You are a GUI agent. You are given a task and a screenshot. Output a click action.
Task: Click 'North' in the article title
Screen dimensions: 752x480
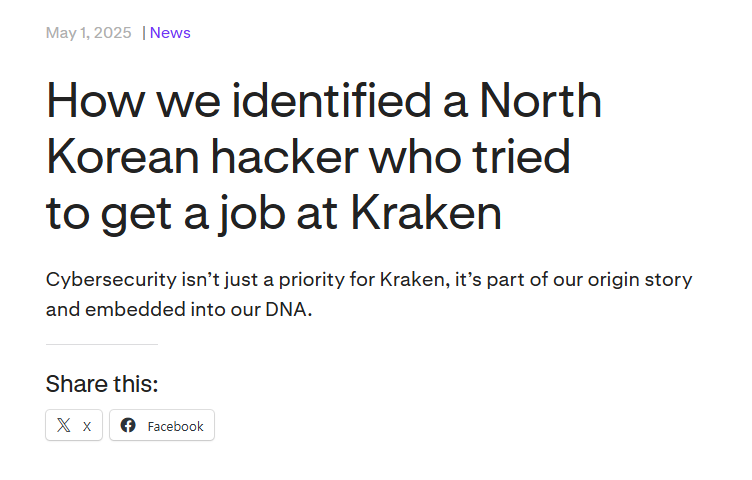coord(540,100)
